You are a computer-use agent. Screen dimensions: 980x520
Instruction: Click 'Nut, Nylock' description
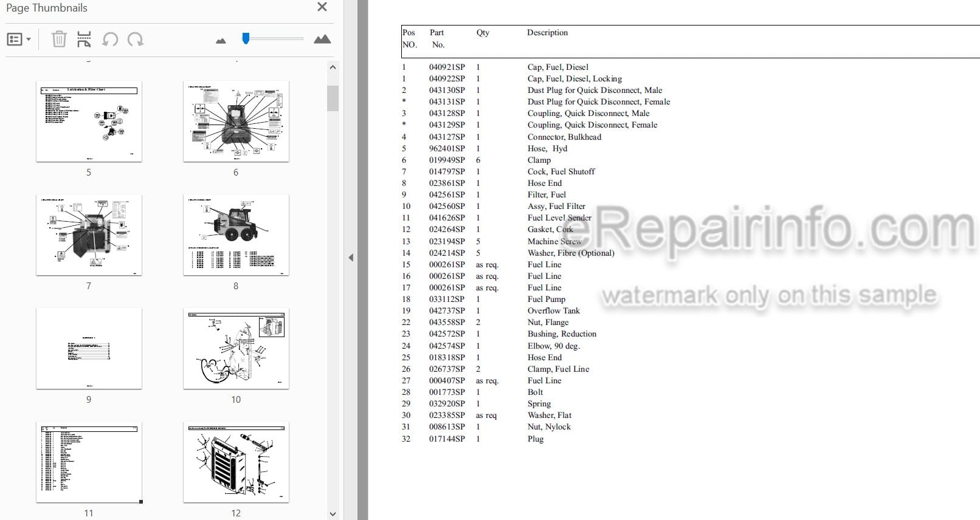[x=549, y=427]
